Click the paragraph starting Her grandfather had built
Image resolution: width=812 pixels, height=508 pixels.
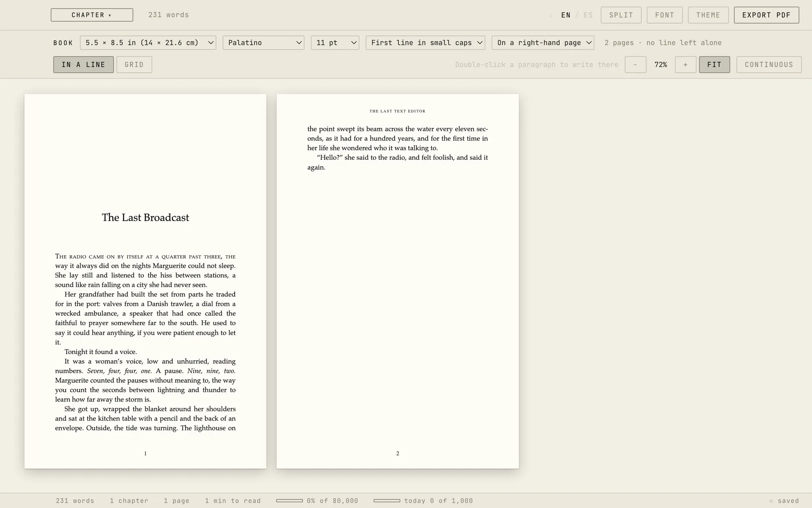pyautogui.click(x=145, y=318)
